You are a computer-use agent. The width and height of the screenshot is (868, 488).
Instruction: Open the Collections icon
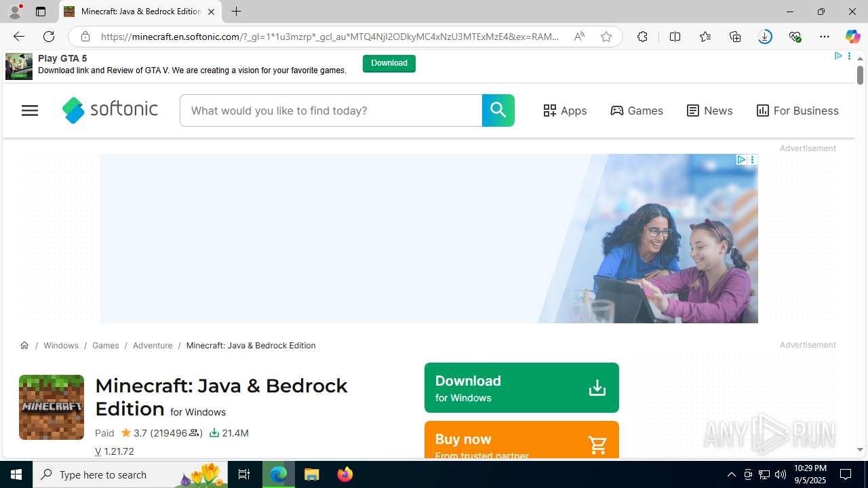tap(735, 37)
